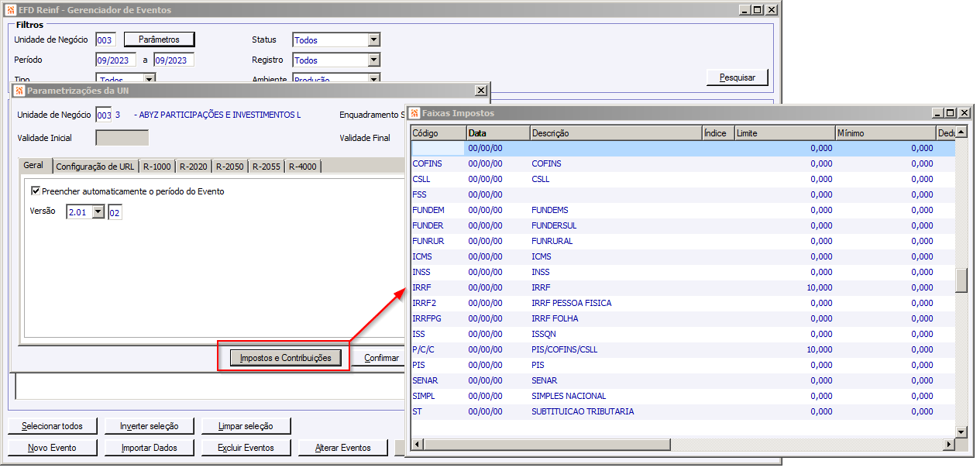
Task: Click the Data column header
Action: coord(497,133)
